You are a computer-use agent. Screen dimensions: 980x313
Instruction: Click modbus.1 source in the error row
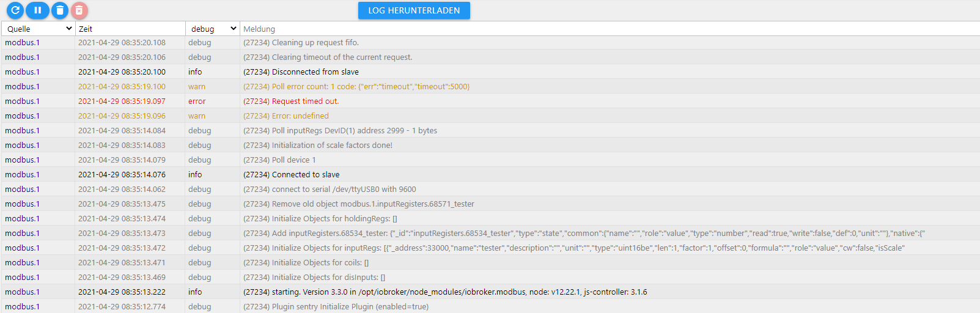click(x=22, y=101)
